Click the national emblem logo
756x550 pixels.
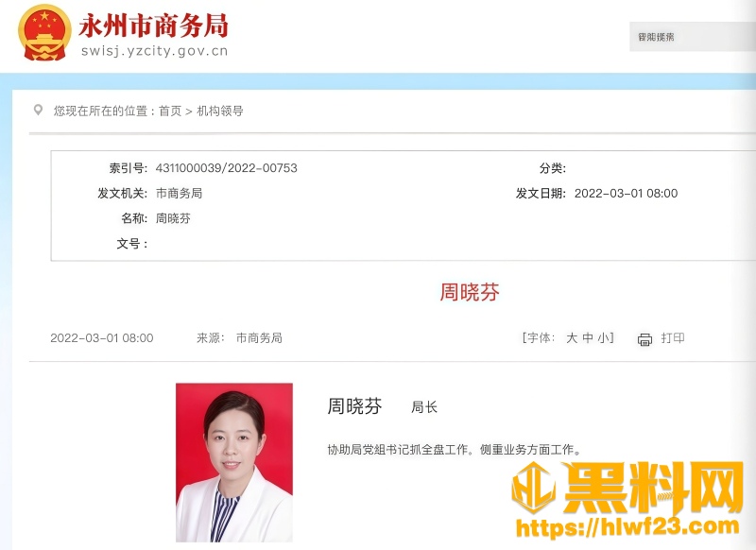44,33
